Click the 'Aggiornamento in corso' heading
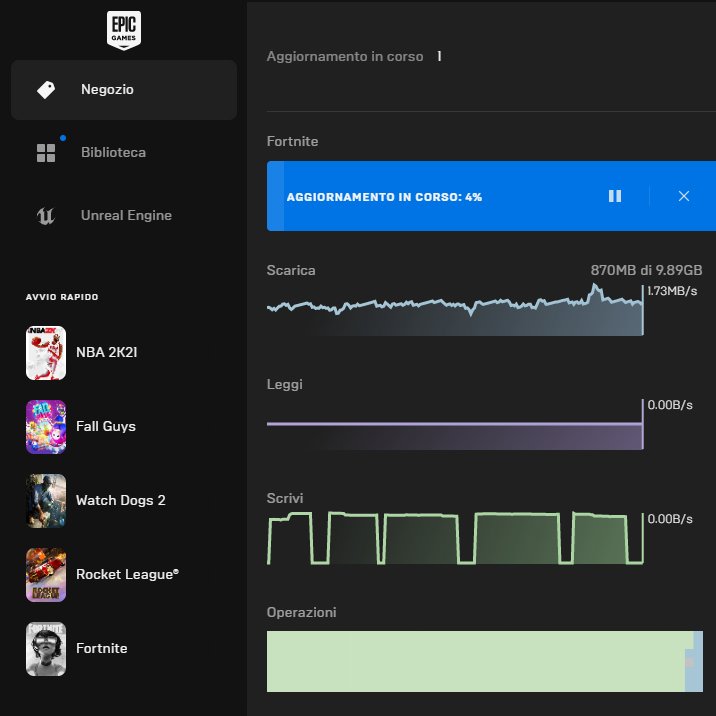716x716 pixels. [345, 57]
